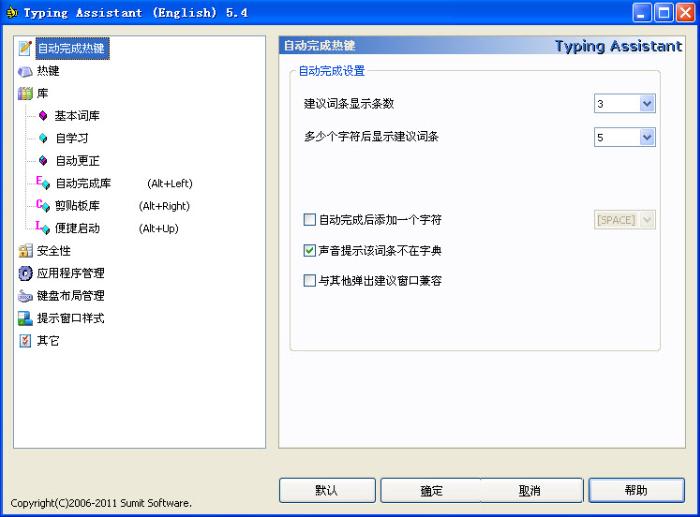Click the keyboard layout icon for 键盘布局管理
The height and width of the screenshot is (517, 700).
click(25, 296)
